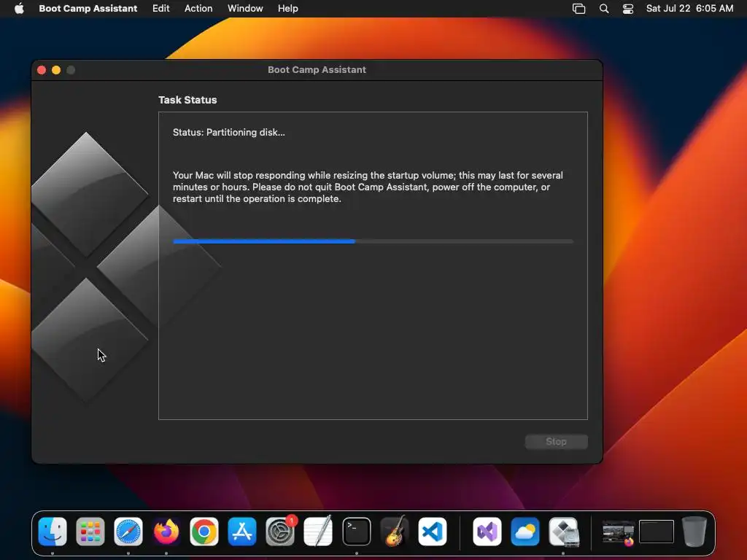Open Visual Studio (purple) in the dock

[487, 532]
